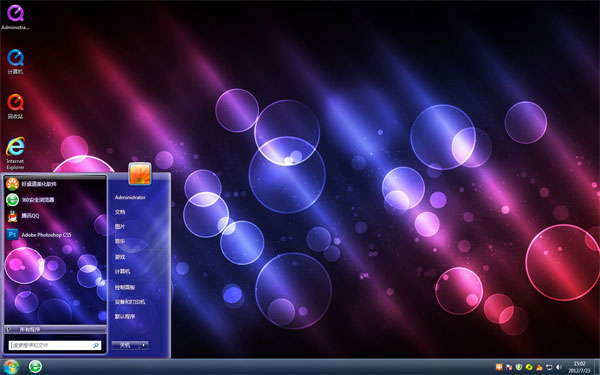
Task: Open Administrator folder link in start menu
Action: click(130, 197)
